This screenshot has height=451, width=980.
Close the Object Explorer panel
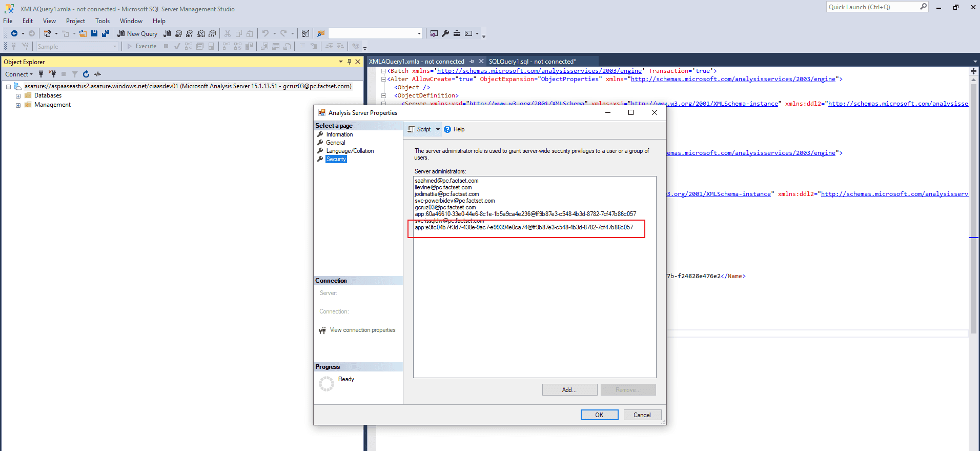coord(358,62)
